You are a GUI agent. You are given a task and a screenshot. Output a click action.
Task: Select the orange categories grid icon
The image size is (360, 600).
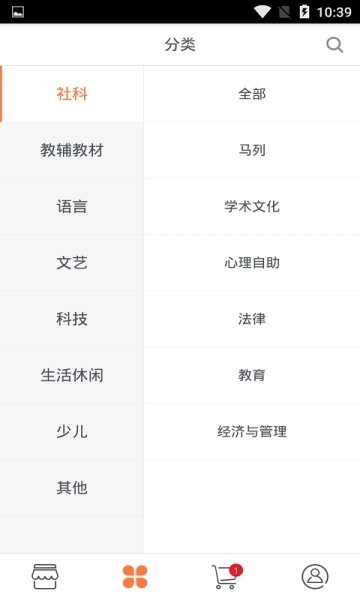point(135,577)
